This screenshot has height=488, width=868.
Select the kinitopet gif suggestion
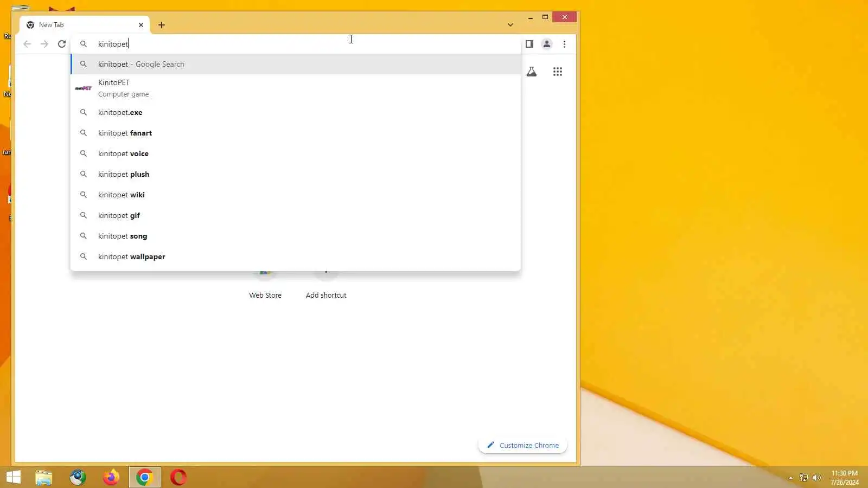[x=296, y=215]
